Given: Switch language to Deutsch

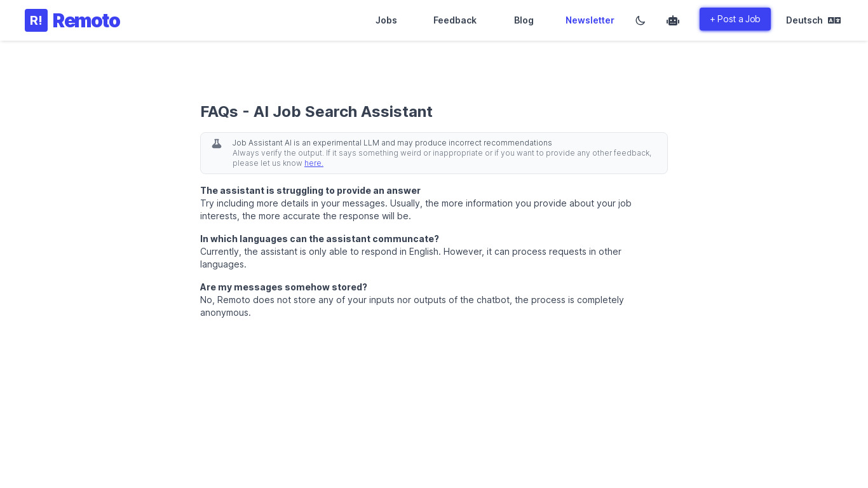Looking at the screenshot, I should click(804, 20).
